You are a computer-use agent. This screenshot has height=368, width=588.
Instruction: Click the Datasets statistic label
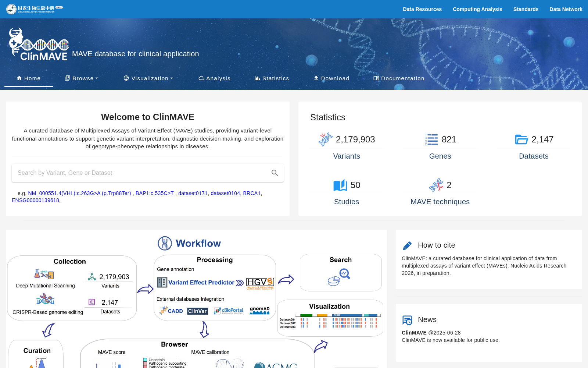pos(534,156)
